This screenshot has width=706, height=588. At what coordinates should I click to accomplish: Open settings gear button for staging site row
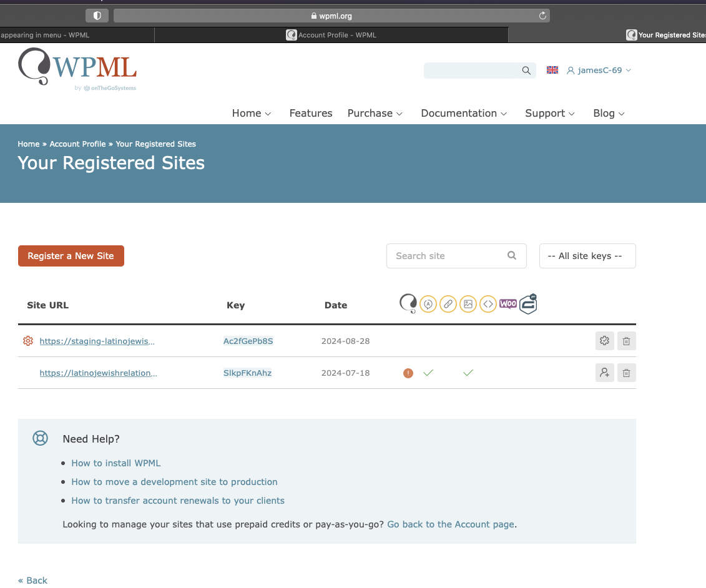click(604, 341)
